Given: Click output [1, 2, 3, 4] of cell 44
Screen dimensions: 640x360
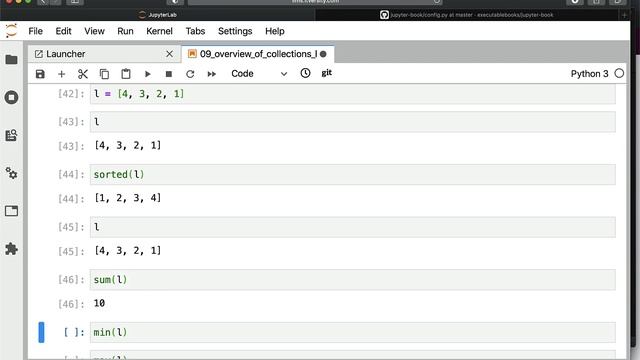Looking at the screenshot, I should 128,198.
